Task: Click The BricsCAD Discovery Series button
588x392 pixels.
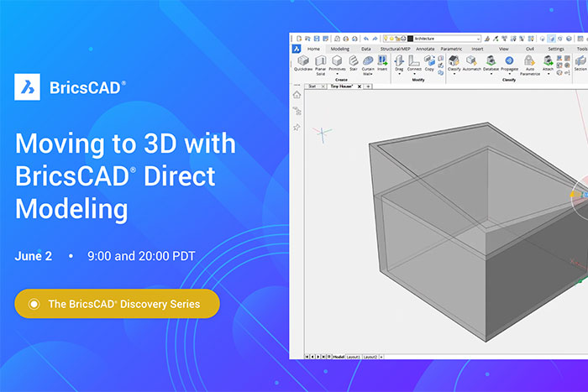Action: point(117,304)
